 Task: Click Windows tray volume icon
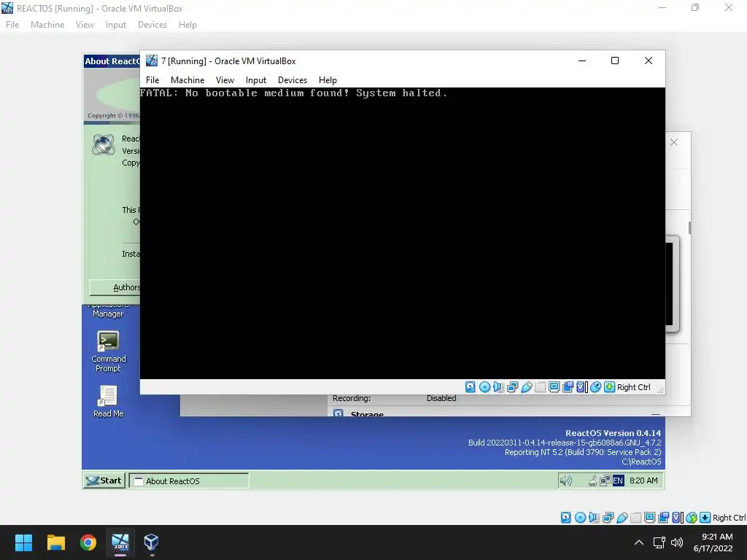[x=676, y=542]
